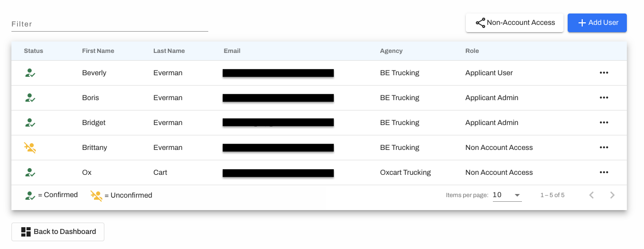
Task: Click Beverly's confirmed status icon
Action: 30,73
